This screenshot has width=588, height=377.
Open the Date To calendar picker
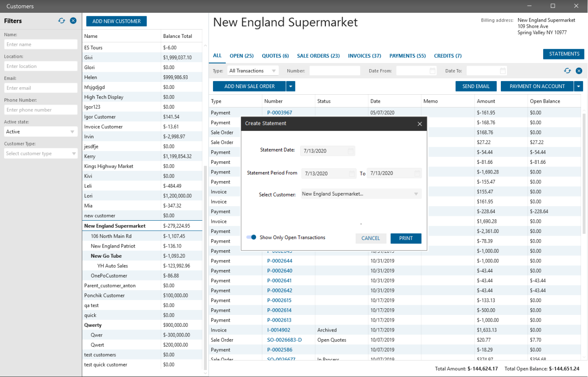point(503,70)
